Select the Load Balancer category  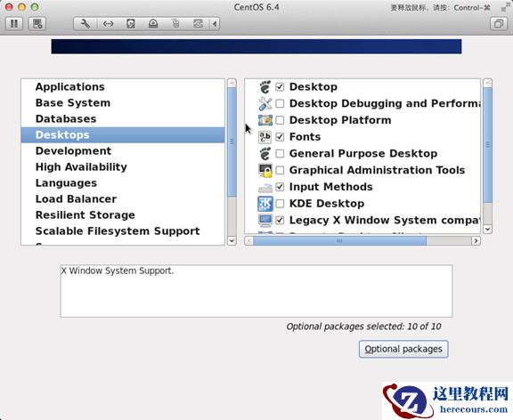tap(123, 198)
